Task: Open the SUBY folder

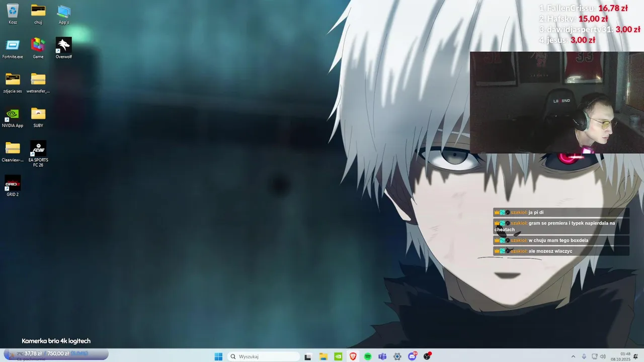Action: point(38,118)
